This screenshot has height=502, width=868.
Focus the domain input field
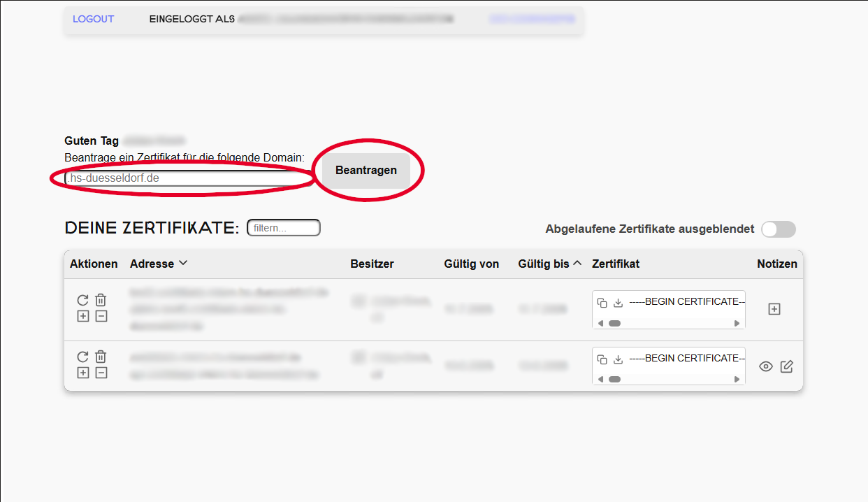pyautogui.click(x=189, y=178)
